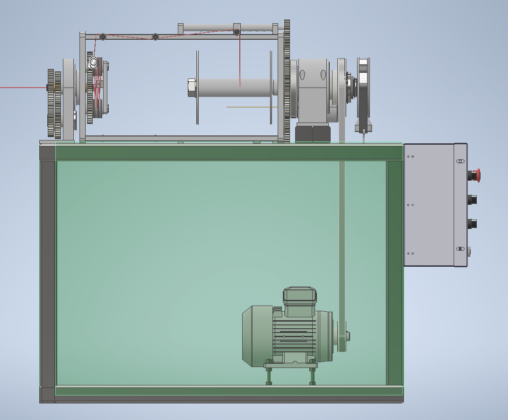Select the grey gearbox housing with oval holes
Image resolution: width=508 pixels, height=420 pixels.
coord(313,91)
